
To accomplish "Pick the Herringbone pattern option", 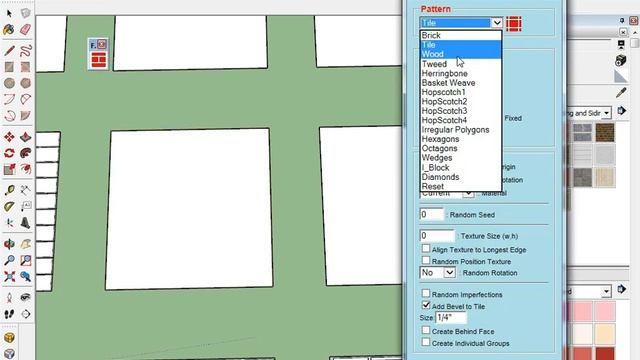I will tap(460, 73).
